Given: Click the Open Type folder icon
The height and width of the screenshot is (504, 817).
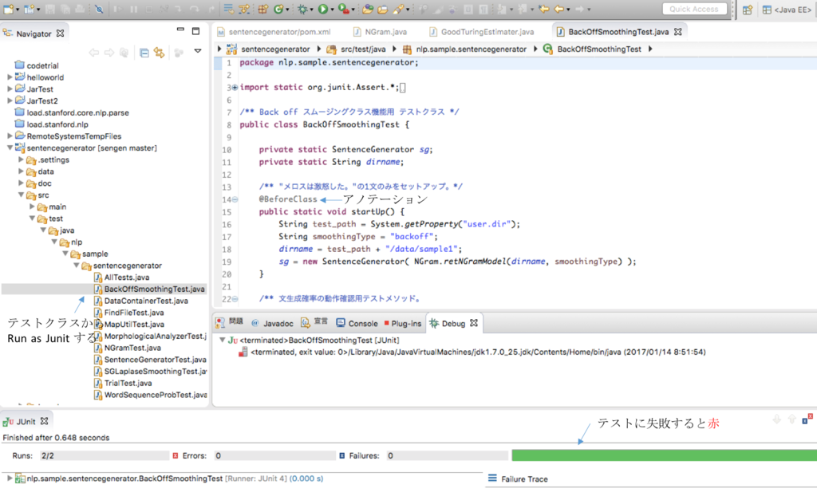Looking at the screenshot, I should tap(367, 9).
